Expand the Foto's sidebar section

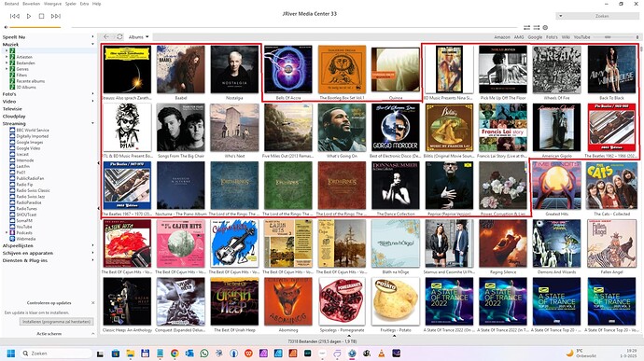tap(92, 94)
